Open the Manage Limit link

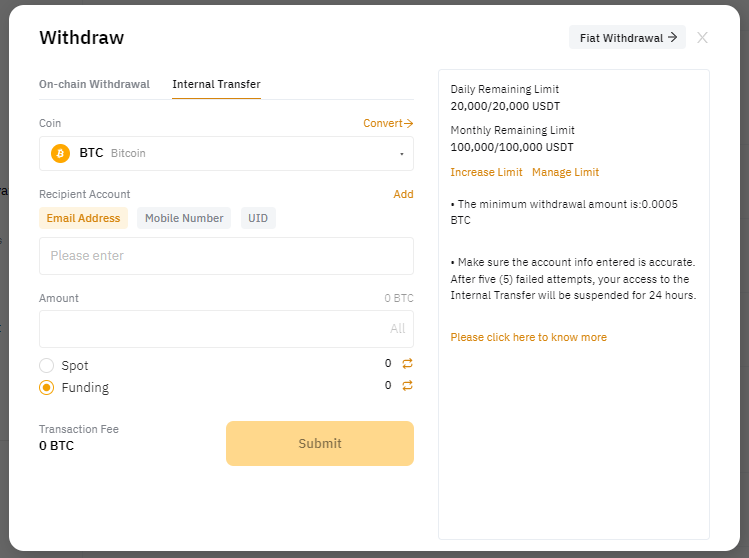click(x=565, y=172)
